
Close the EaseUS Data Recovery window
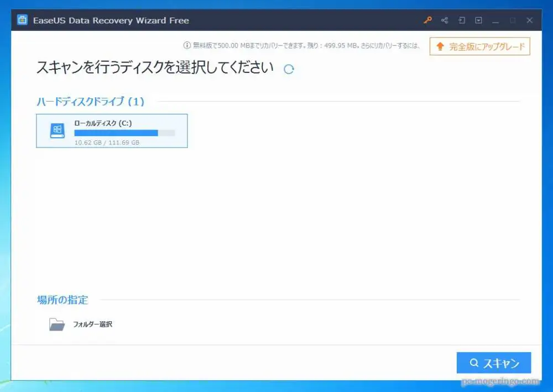click(529, 20)
